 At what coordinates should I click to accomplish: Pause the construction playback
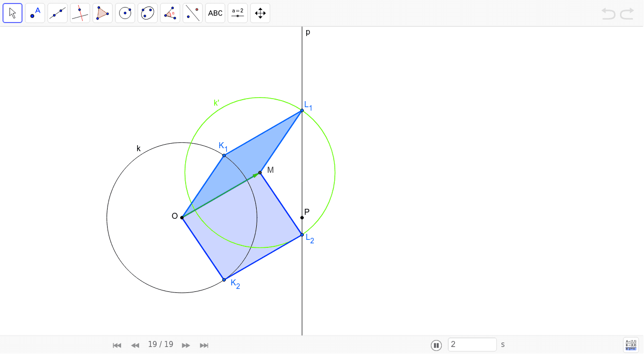(x=436, y=345)
